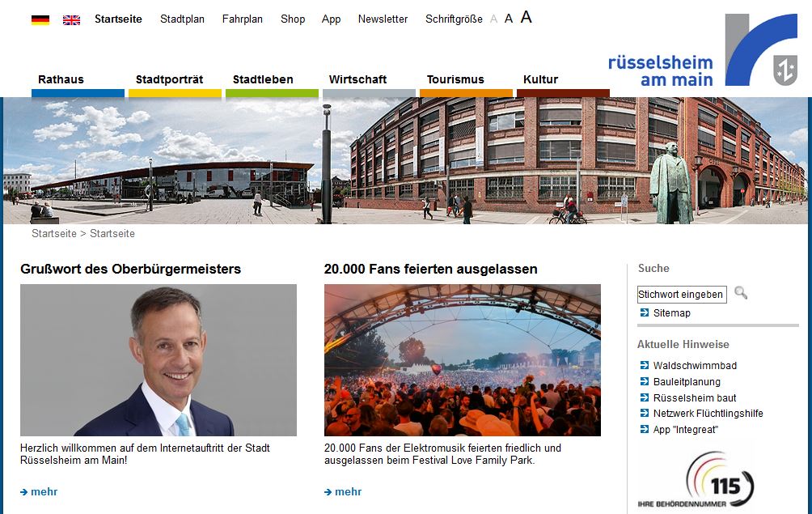
Task: Click the 115 Behördennummer logo
Action: pyautogui.click(x=696, y=480)
